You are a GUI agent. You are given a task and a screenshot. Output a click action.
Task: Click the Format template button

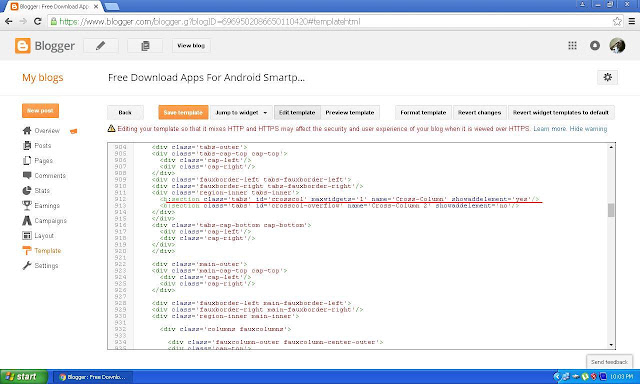pyautogui.click(x=423, y=112)
